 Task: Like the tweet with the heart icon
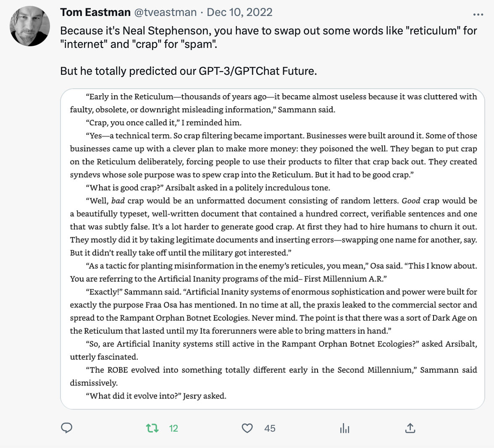[247, 428]
